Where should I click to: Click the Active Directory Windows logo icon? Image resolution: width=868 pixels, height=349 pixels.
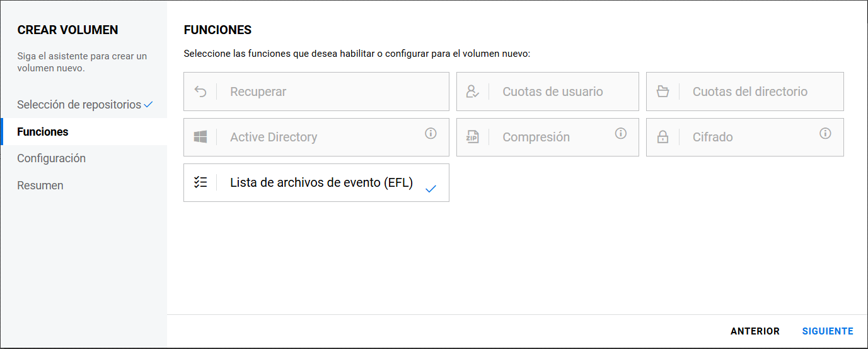(200, 137)
